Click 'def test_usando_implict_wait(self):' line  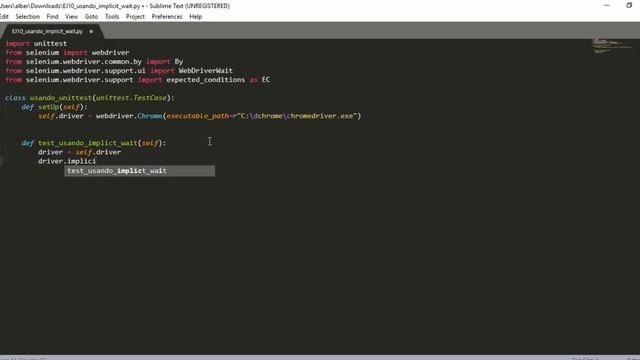click(94, 143)
